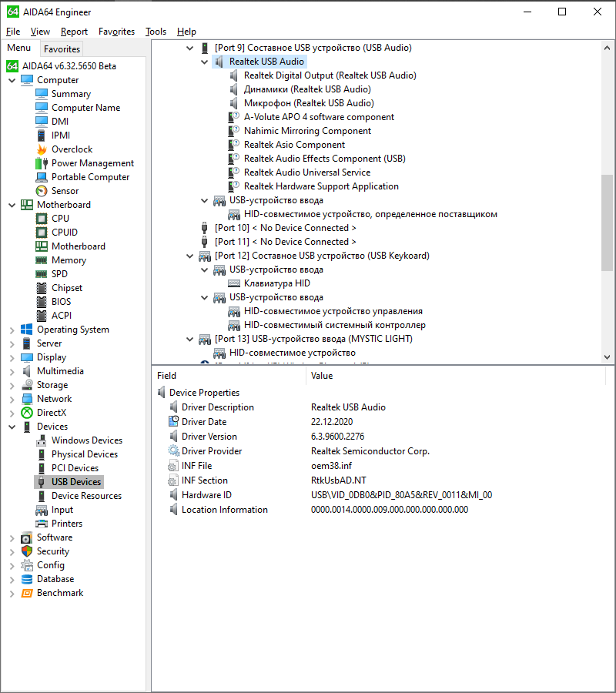The height and width of the screenshot is (693, 616).
Task: Collapse Port 9 composite USB device
Action: click(190, 48)
